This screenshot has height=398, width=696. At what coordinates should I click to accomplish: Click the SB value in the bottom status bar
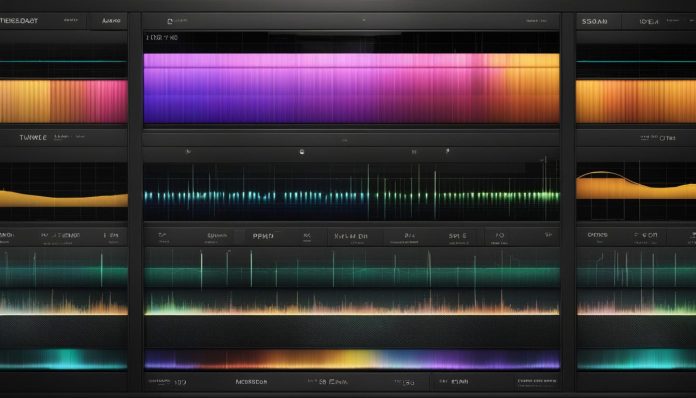pos(322,382)
